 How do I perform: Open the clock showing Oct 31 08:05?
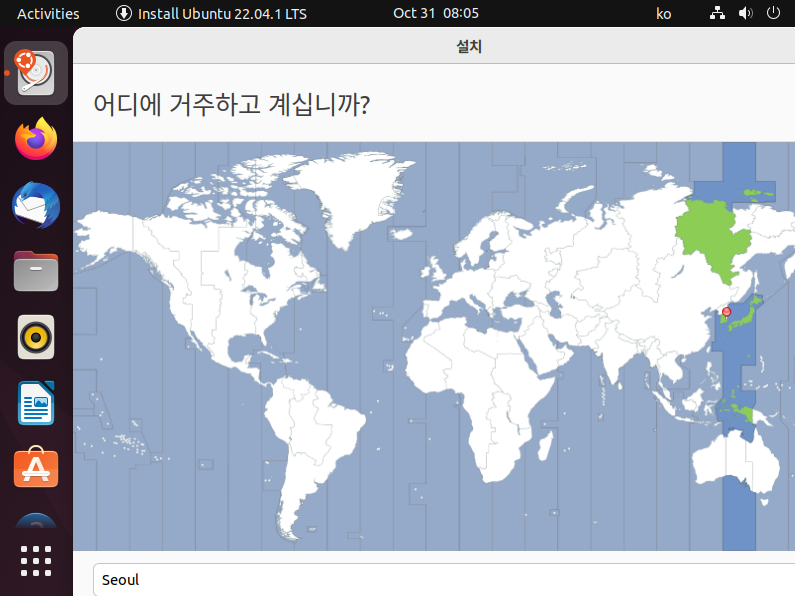(436, 13)
